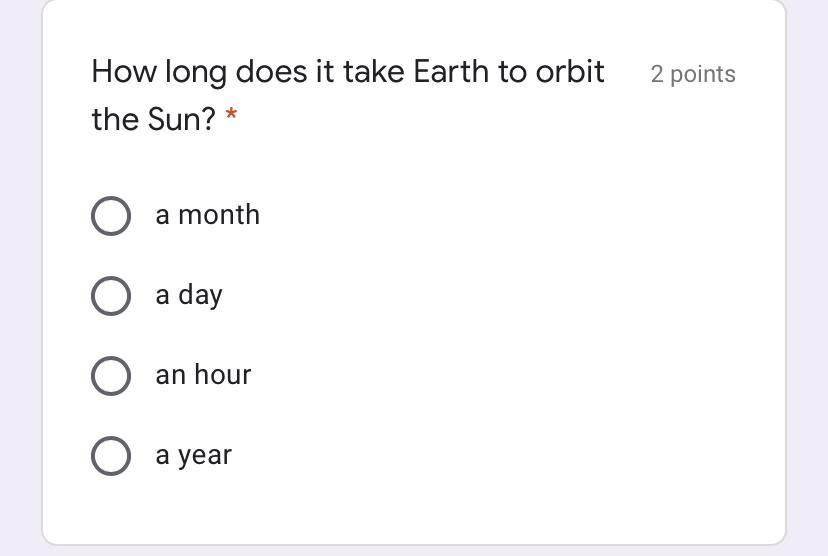Screen dimensions: 828x556
Task: Click the word "hour" in third option
Action: point(222,375)
